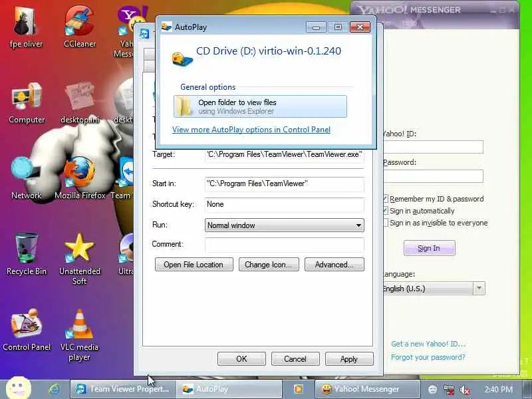Viewport: 532px width, 399px height.
Task: Click the muted volume tray icon
Action: pyautogui.click(x=464, y=390)
